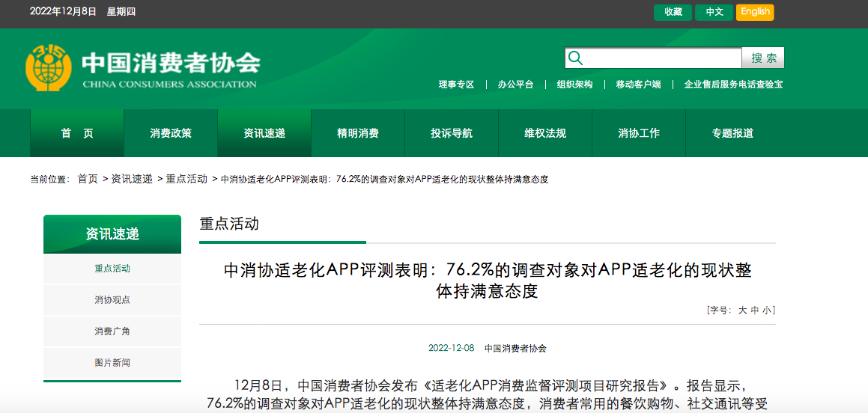Click the source label 中国消费者协会 under the title
Image resolution: width=868 pixels, height=413 pixels.
click(515, 349)
